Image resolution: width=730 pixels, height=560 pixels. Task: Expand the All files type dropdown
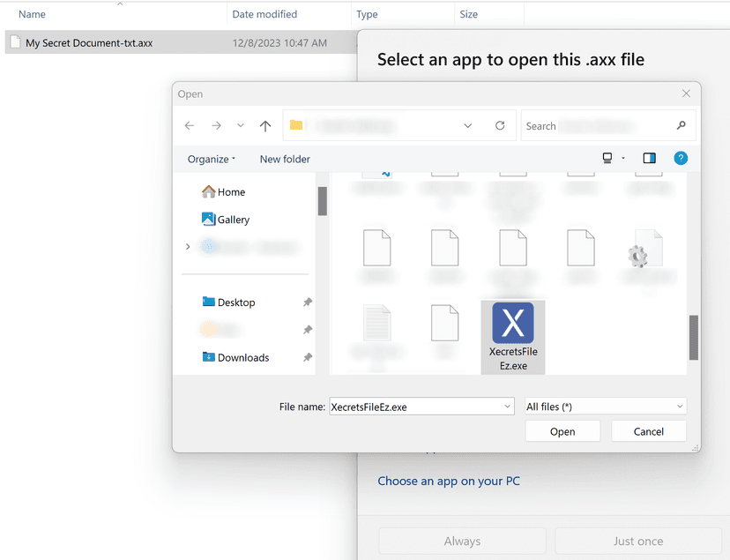click(680, 407)
